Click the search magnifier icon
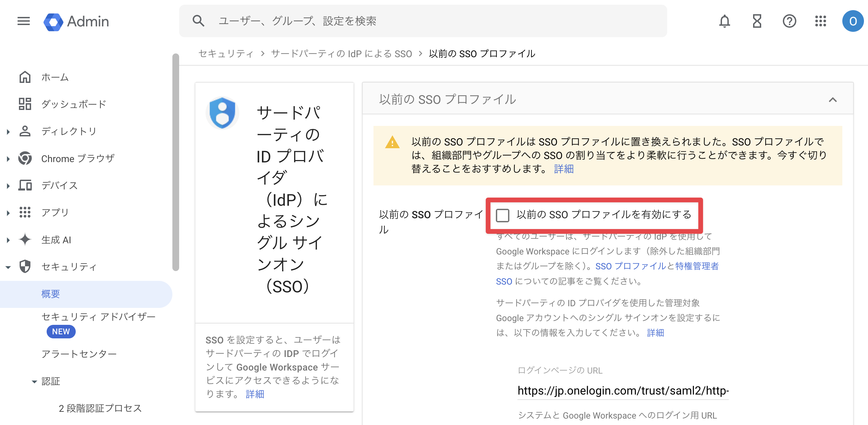The width and height of the screenshot is (868, 425). [198, 21]
